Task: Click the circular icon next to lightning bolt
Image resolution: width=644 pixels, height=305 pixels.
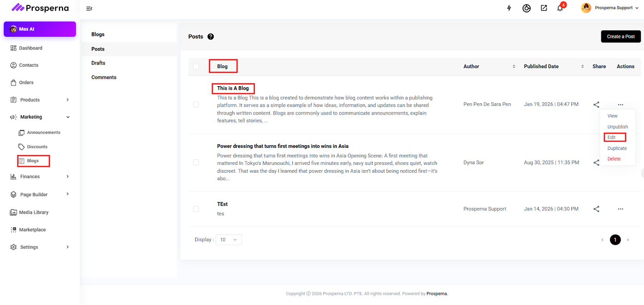Action: click(x=526, y=8)
